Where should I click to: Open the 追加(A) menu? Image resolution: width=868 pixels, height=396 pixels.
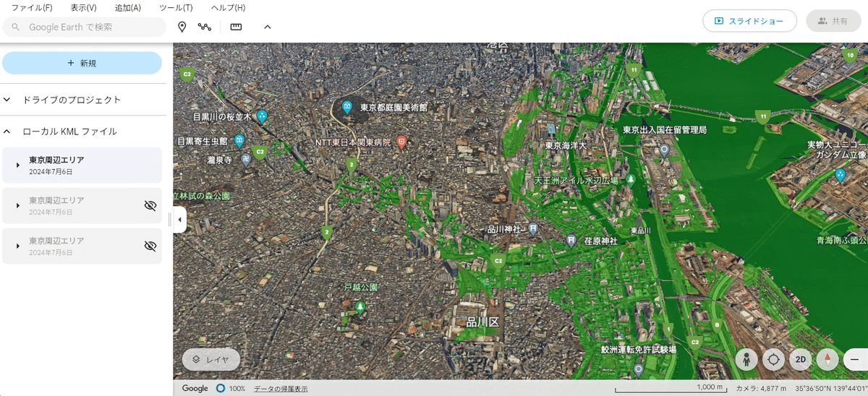click(128, 8)
